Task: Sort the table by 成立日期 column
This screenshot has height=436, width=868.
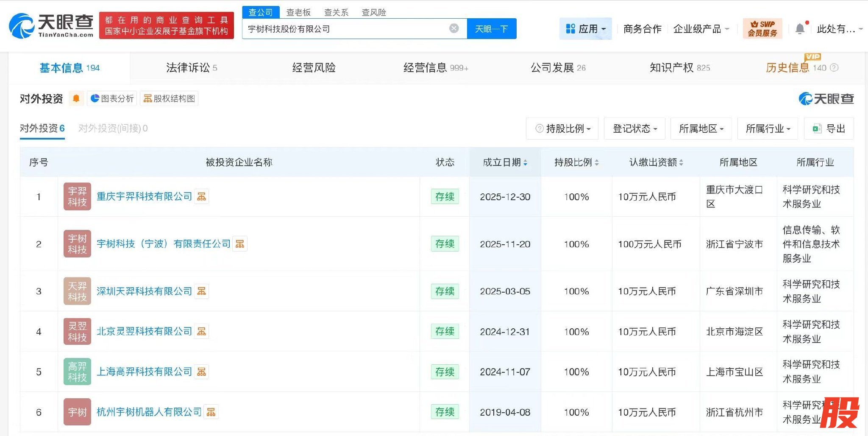Action: pyautogui.click(x=525, y=162)
